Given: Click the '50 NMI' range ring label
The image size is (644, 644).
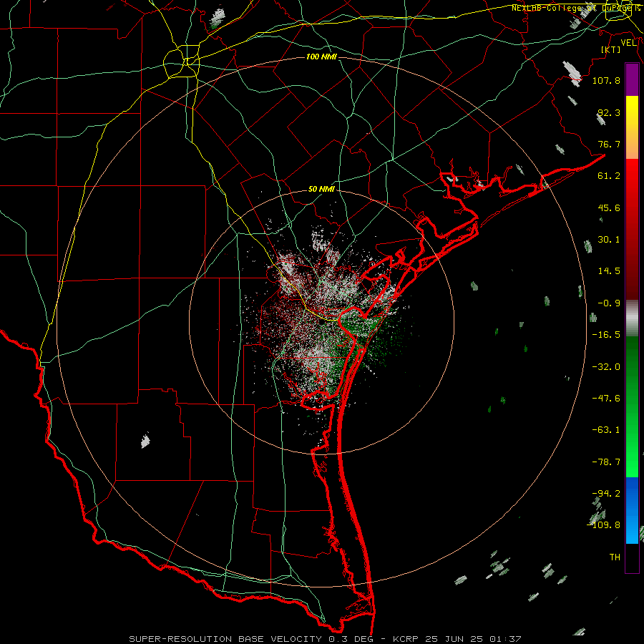Looking at the screenshot, I should point(321,190).
